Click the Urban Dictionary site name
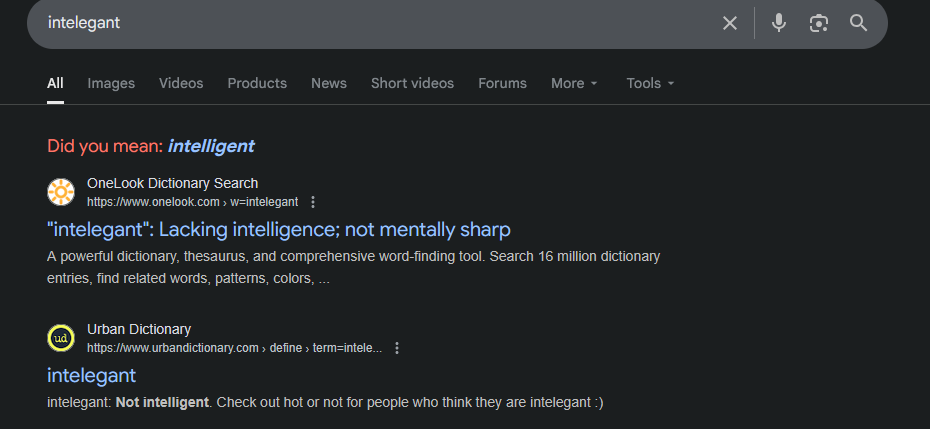 click(x=139, y=329)
